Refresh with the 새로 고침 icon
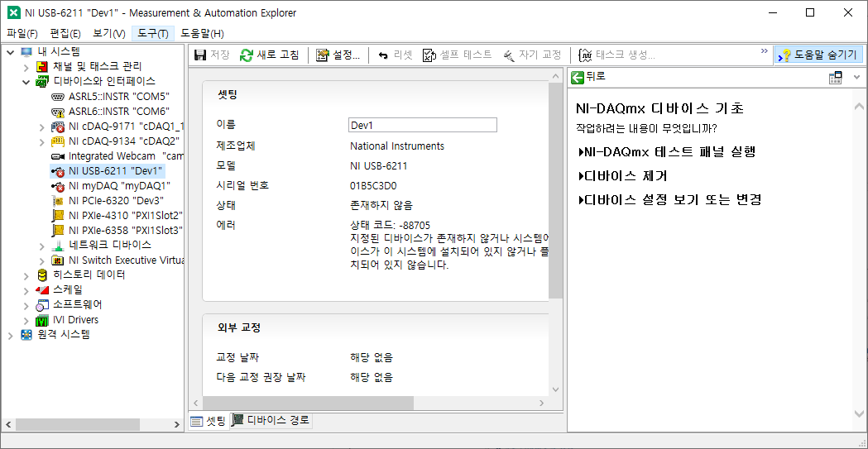This screenshot has width=868, height=449. pyautogui.click(x=247, y=55)
